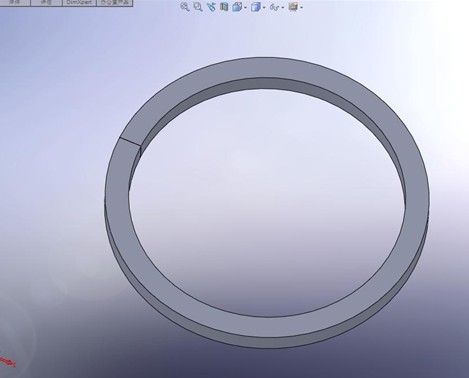The height and width of the screenshot is (378, 469).
Task: Click the Zoom to Fit magnifier icon
Action: click(185, 7)
